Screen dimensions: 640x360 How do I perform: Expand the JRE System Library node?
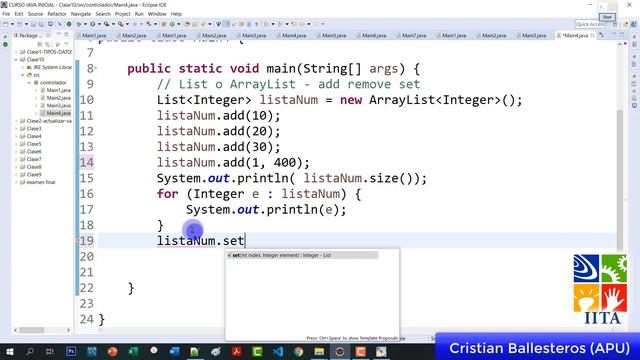23,67
